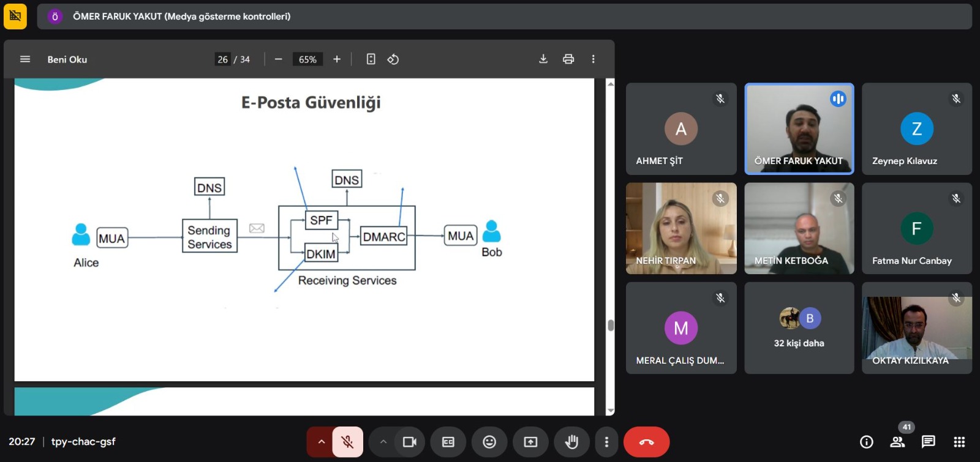Raise your hand in the meeting

pyautogui.click(x=571, y=442)
